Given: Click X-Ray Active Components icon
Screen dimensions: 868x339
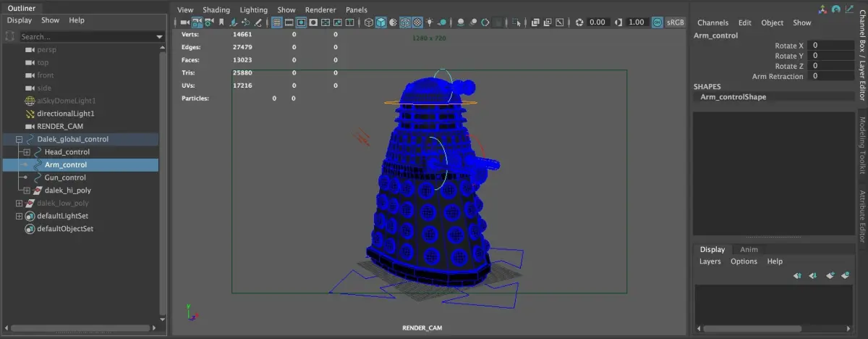Looking at the screenshot, I should (x=547, y=22).
